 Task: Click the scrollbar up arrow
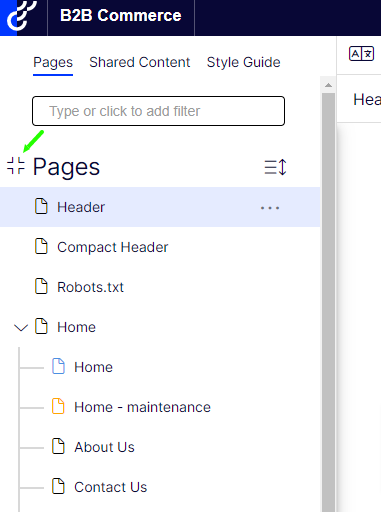[x=328, y=85]
